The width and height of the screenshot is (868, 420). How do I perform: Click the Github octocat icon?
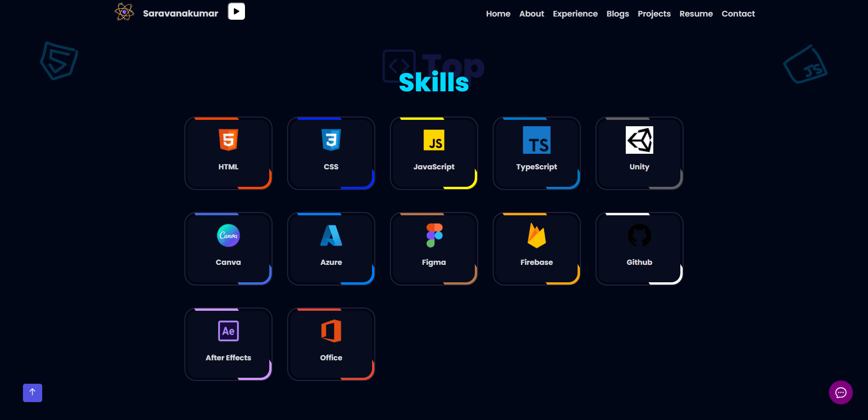pos(640,235)
